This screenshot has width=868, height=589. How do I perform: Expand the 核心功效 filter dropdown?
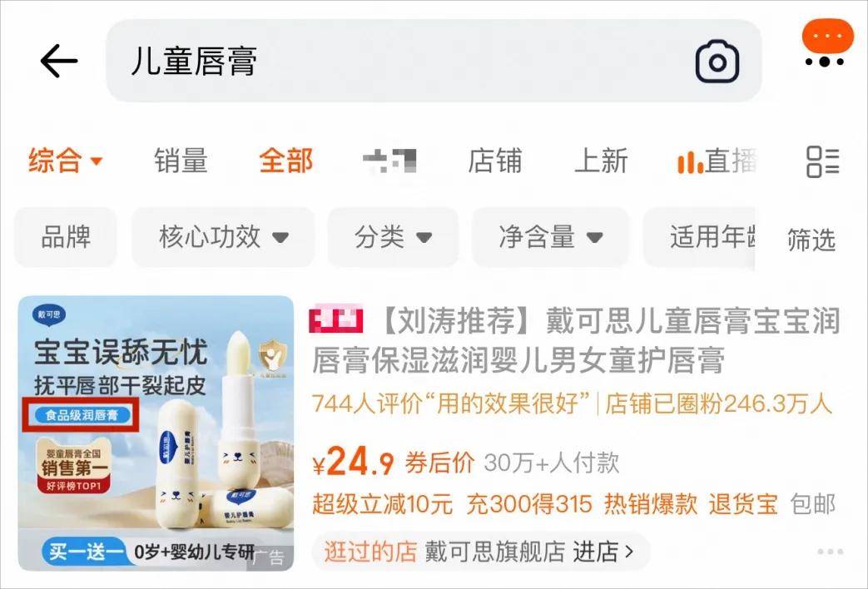click(x=223, y=237)
